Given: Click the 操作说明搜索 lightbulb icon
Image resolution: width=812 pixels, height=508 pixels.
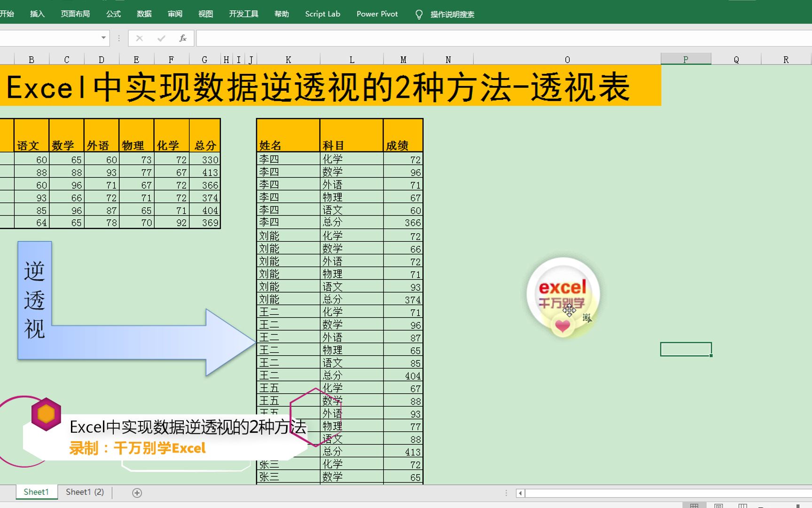Looking at the screenshot, I should coord(419,14).
